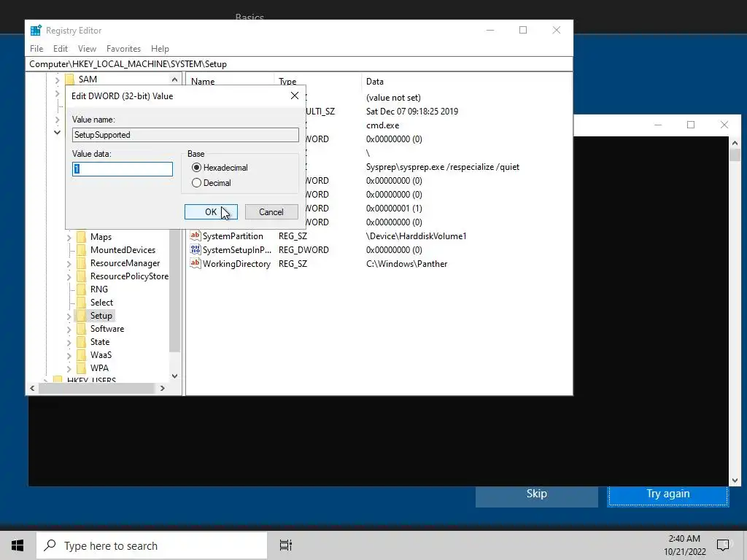The height and width of the screenshot is (560, 747).
Task: Click the MountedDevices folder icon
Action: pos(82,250)
